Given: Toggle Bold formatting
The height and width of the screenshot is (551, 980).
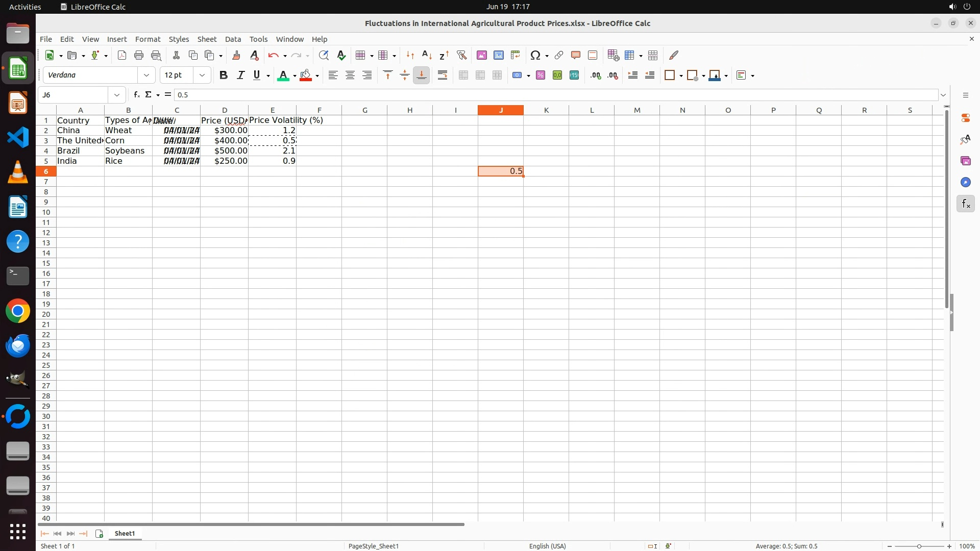Looking at the screenshot, I should (223, 75).
